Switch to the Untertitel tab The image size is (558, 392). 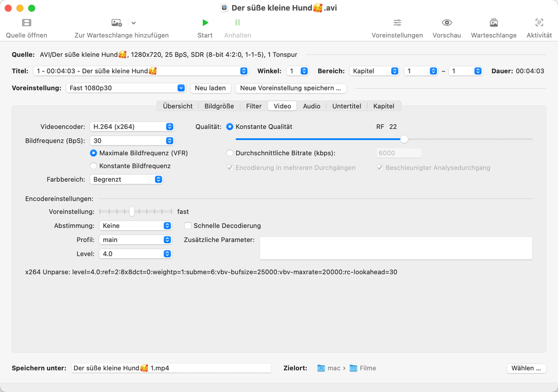click(x=347, y=106)
